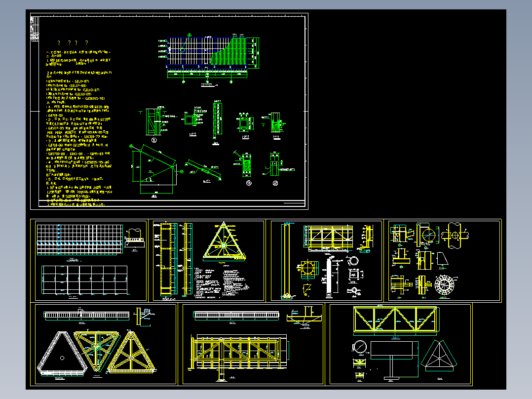Click the circled detail marker 2
The width and height of the screenshot is (532, 399).
click(275, 183)
